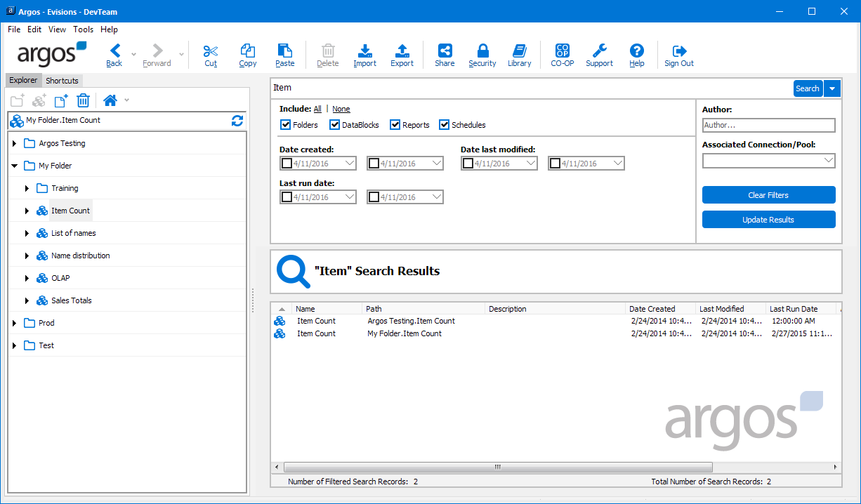This screenshot has width=861, height=504.
Task: Enable the first Last run date checkbox
Action: point(287,197)
